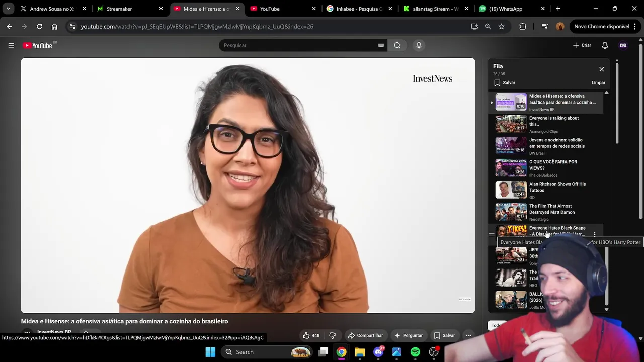The height and width of the screenshot is (362, 644).
Task: Open Chrome profile avatar
Action: pyautogui.click(x=560, y=26)
